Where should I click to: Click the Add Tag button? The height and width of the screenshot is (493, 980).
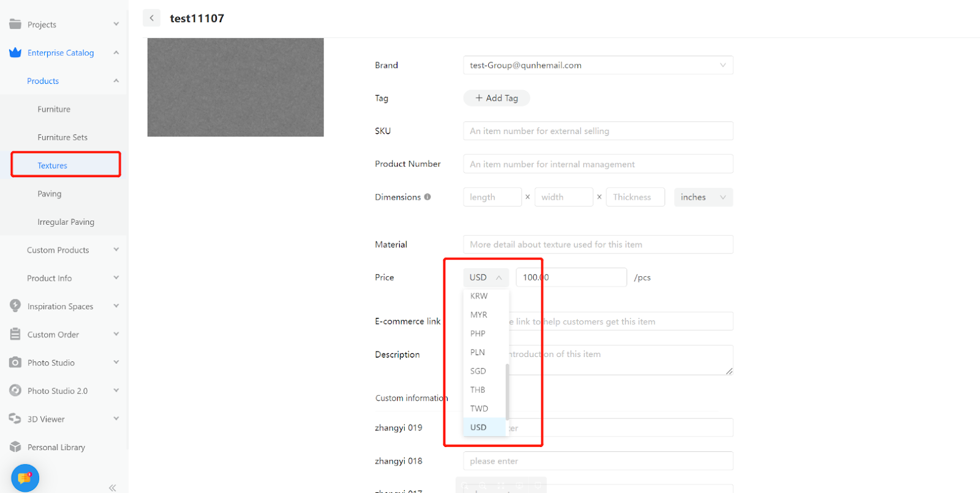497,98
